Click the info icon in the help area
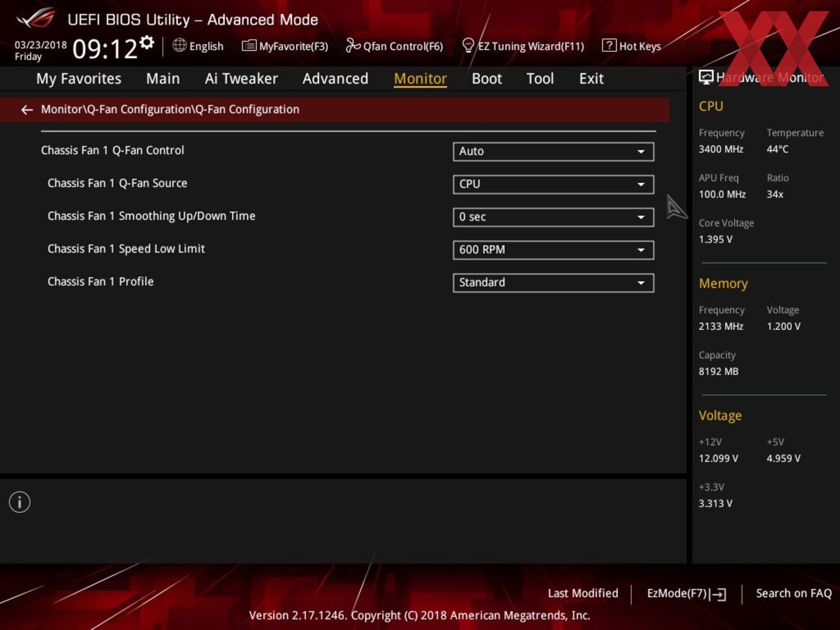The height and width of the screenshot is (630, 840). point(20,502)
